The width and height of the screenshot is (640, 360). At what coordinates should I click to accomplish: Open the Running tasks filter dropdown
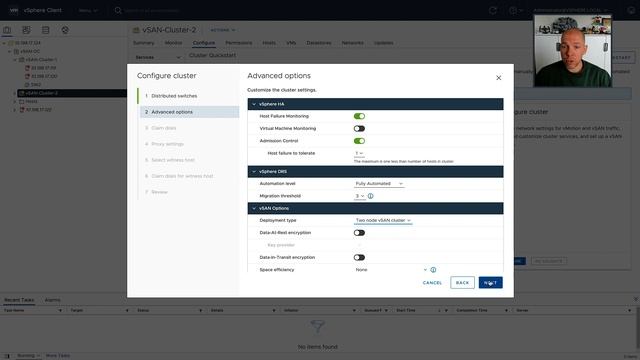click(29, 356)
